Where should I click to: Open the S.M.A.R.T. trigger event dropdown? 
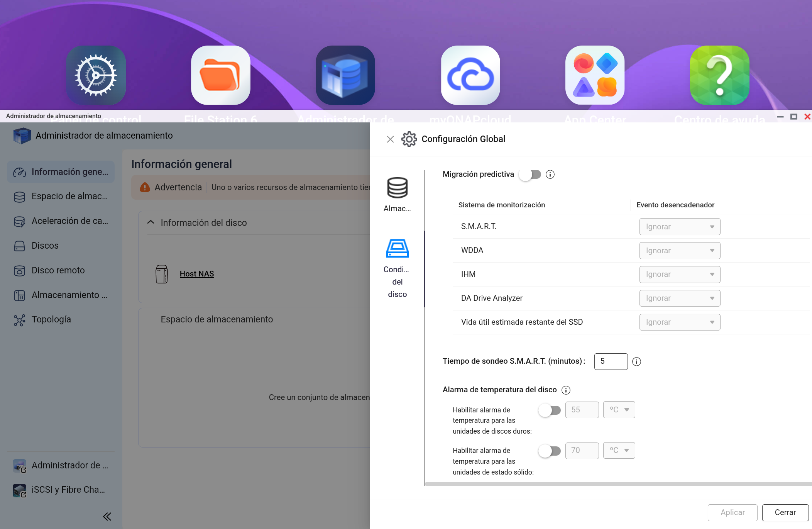click(x=679, y=227)
